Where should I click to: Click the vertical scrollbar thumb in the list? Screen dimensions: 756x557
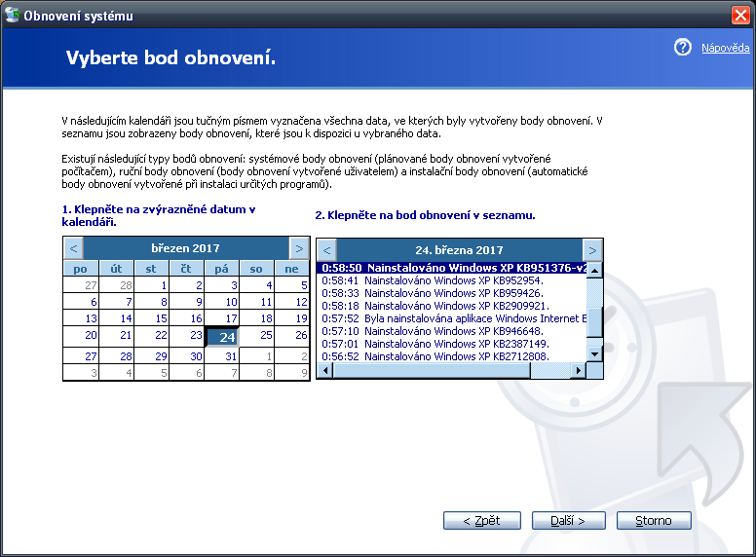pyautogui.click(x=595, y=322)
